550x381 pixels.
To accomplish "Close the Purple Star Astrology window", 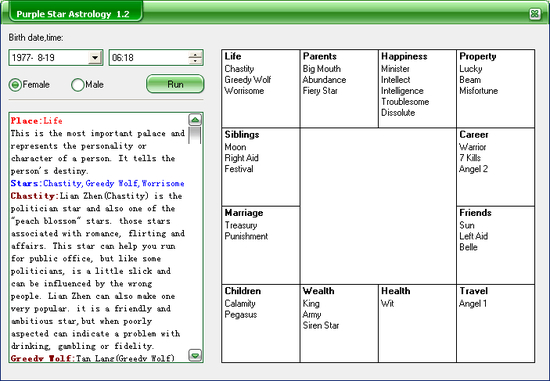I will pyautogui.click(x=535, y=14).
